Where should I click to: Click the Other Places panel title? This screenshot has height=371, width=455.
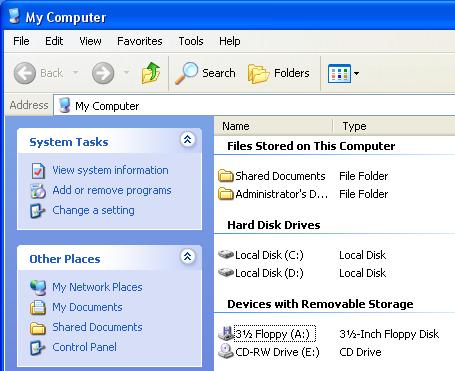(65, 259)
